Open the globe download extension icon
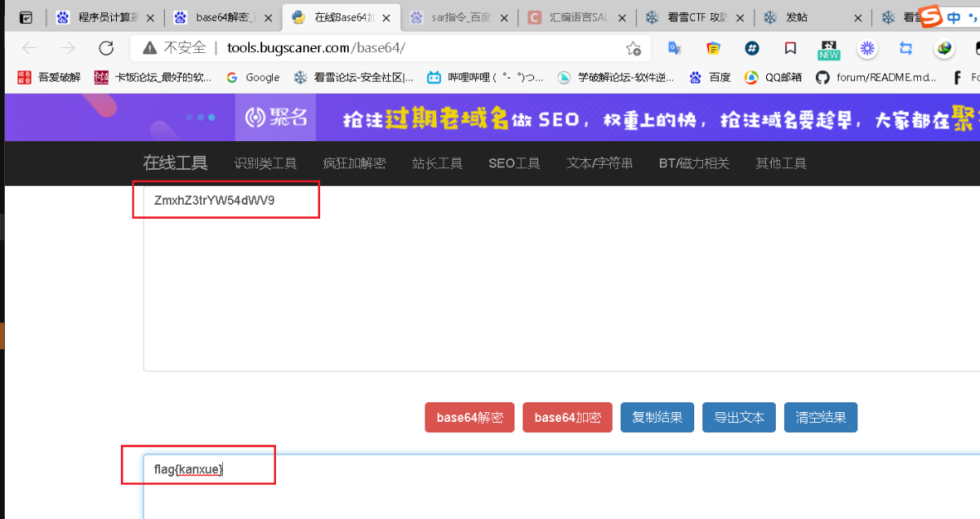 (945, 48)
